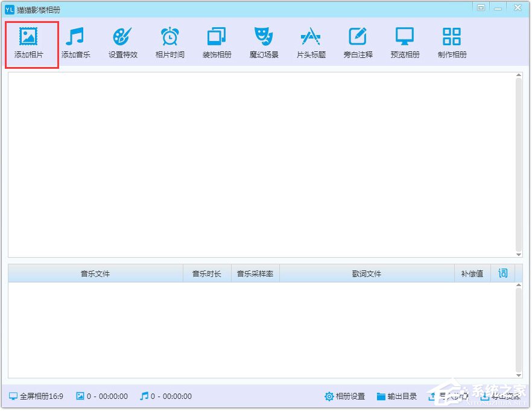The width and height of the screenshot is (532, 411).
Task: Open 旁白注释 narration notes tool
Action: pos(358,43)
